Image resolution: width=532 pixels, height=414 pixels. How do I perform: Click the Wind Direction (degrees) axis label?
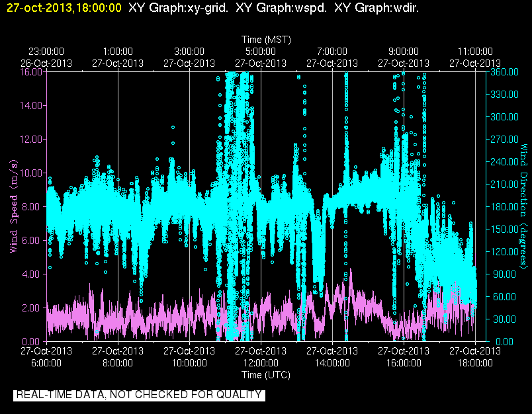[x=524, y=206]
